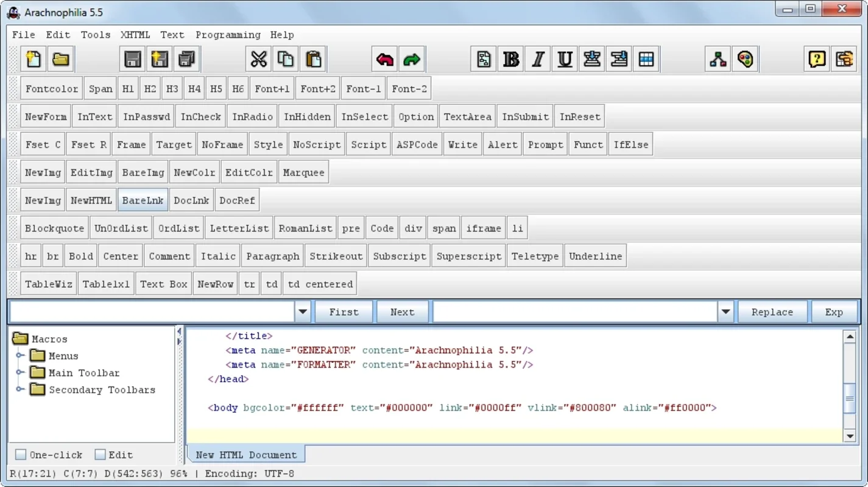The height and width of the screenshot is (487, 868).
Task: Click the right-align text toolbar icon
Action: 619,59
